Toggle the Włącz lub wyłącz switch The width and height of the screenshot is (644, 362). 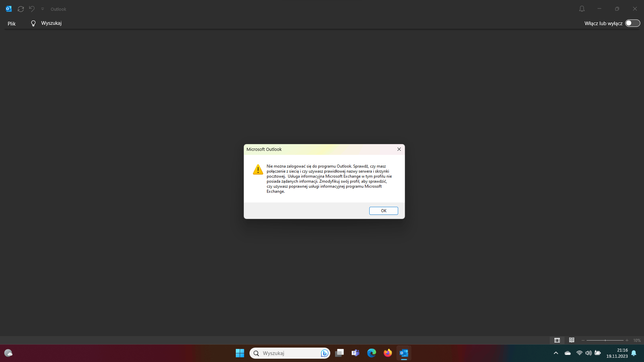click(x=632, y=23)
